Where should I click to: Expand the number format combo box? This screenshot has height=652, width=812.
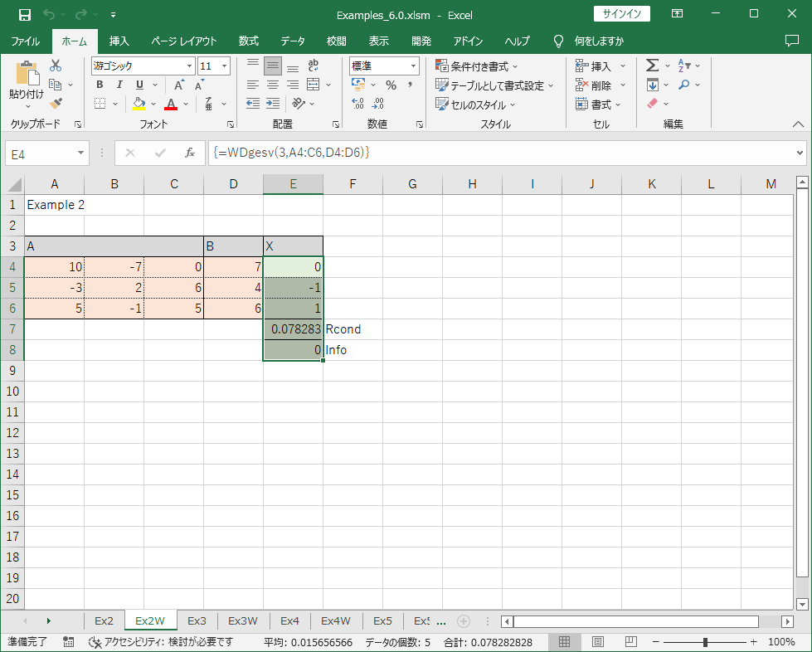click(414, 66)
